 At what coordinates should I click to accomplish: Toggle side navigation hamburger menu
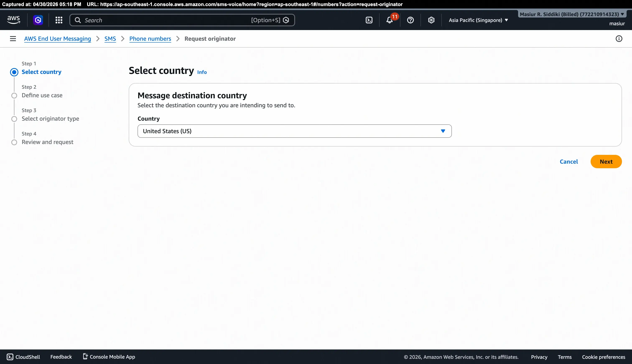[13, 38]
